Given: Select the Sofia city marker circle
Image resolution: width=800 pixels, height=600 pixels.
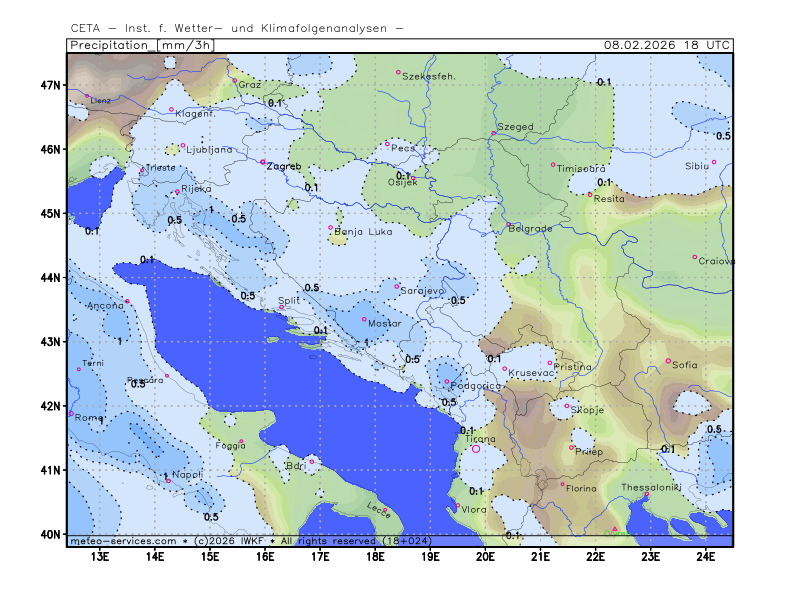Looking at the screenshot, I should click(x=669, y=361).
